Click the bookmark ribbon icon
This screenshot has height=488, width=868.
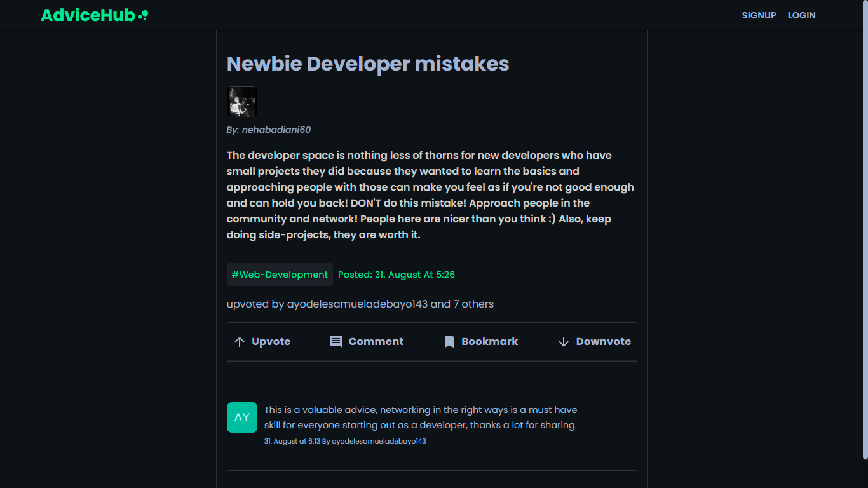(449, 342)
